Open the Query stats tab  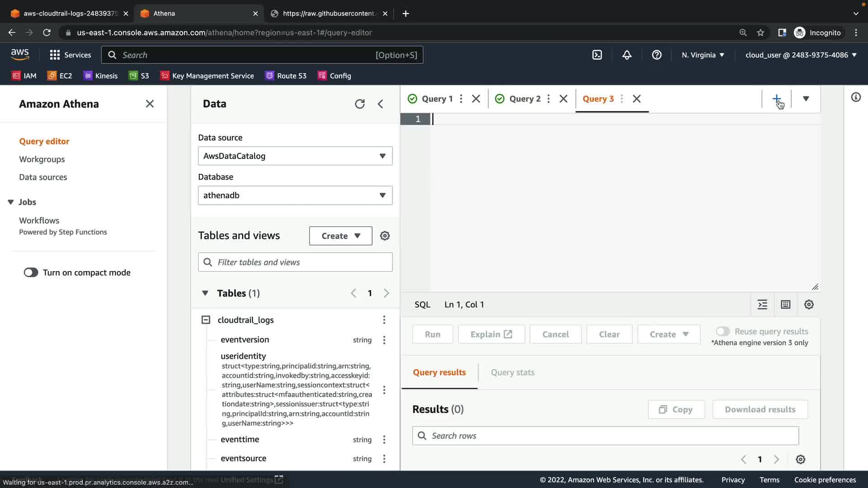[x=512, y=372]
